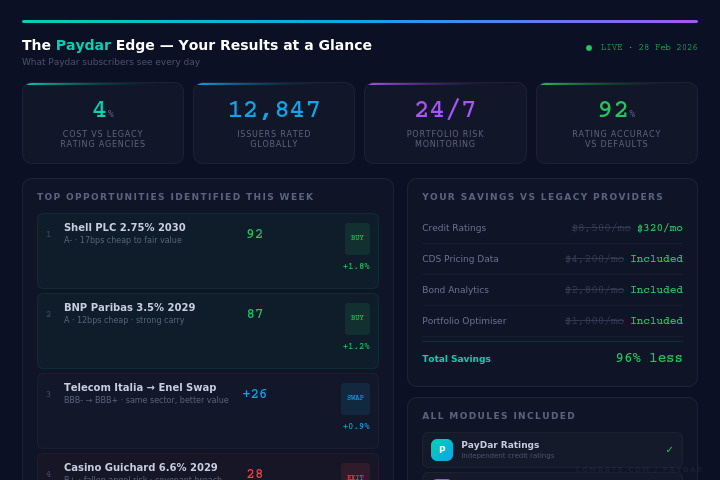Click the PayDar Ratings P module icon

click(x=442, y=450)
